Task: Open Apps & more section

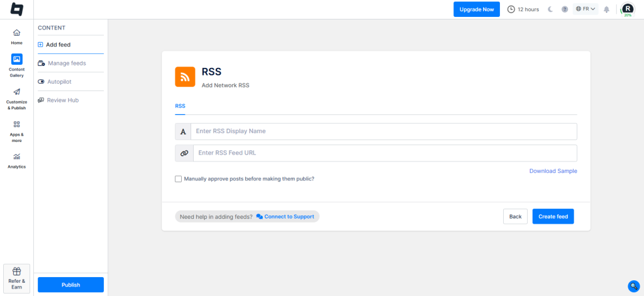Action: coord(16,125)
